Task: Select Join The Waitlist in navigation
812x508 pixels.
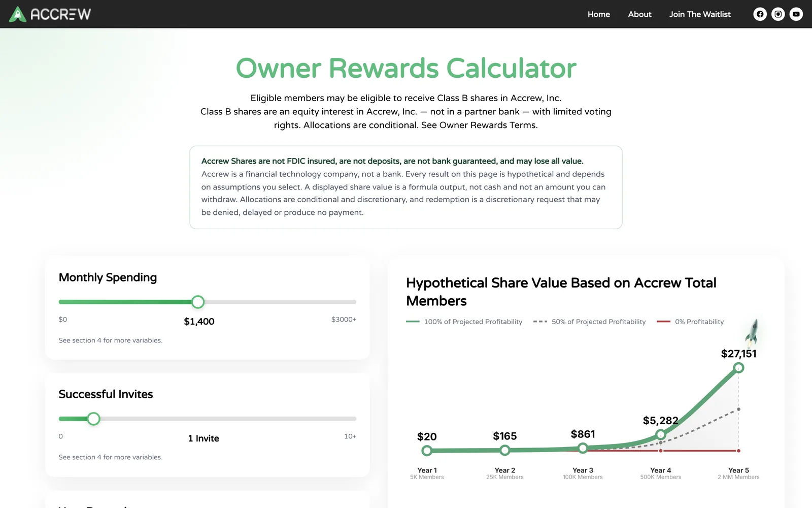Action: pyautogui.click(x=700, y=14)
